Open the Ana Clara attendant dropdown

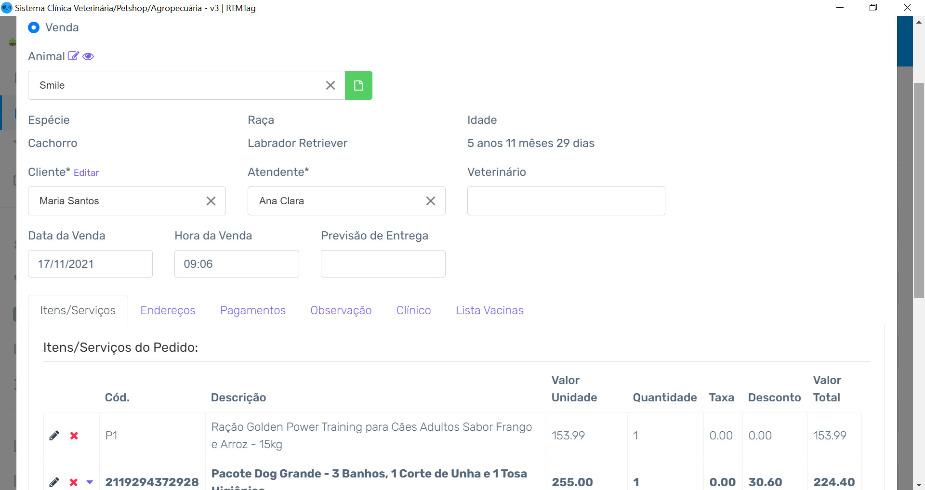[346, 201]
